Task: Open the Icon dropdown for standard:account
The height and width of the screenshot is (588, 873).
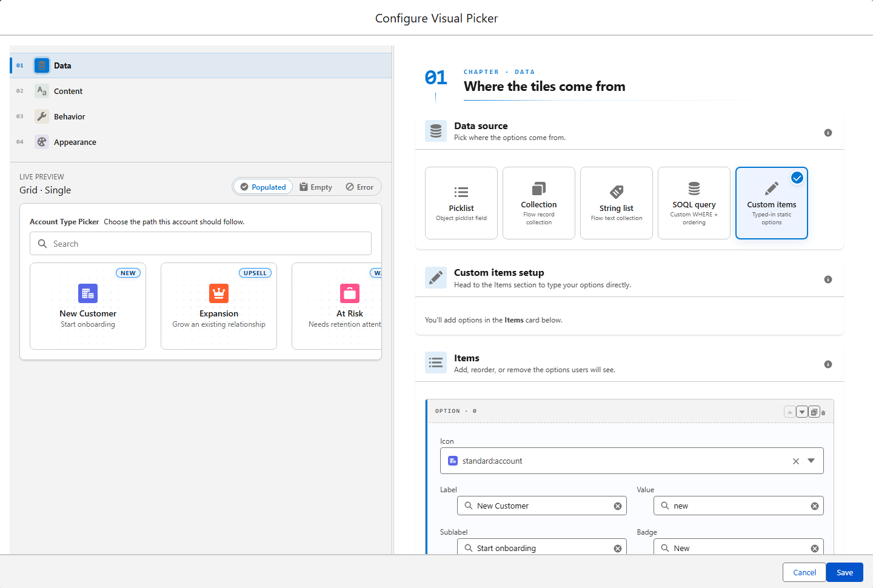Action: click(811, 461)
